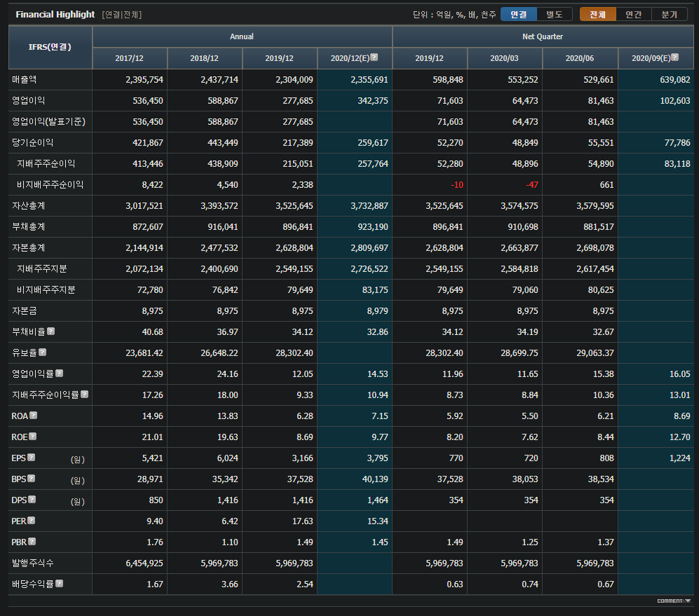
Task: Click the 83,118 controlling net income estimate
Action: point(677,163)
